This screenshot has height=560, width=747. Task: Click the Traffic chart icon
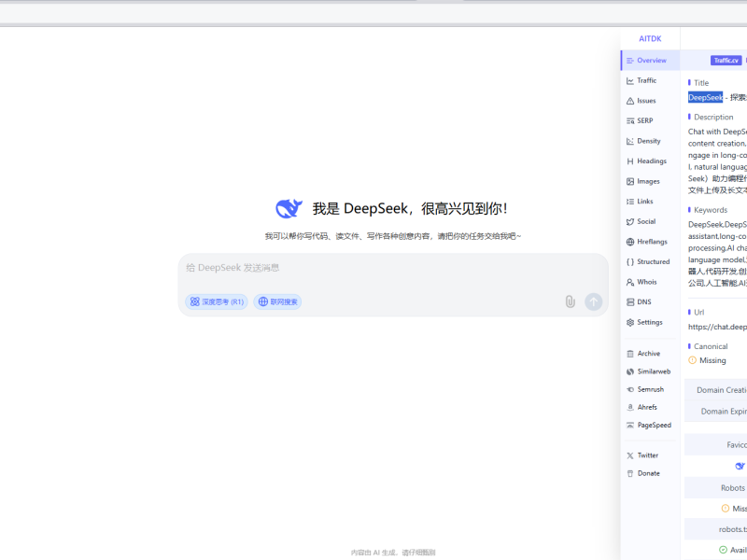pyautogui.click(x=630, y=80)
